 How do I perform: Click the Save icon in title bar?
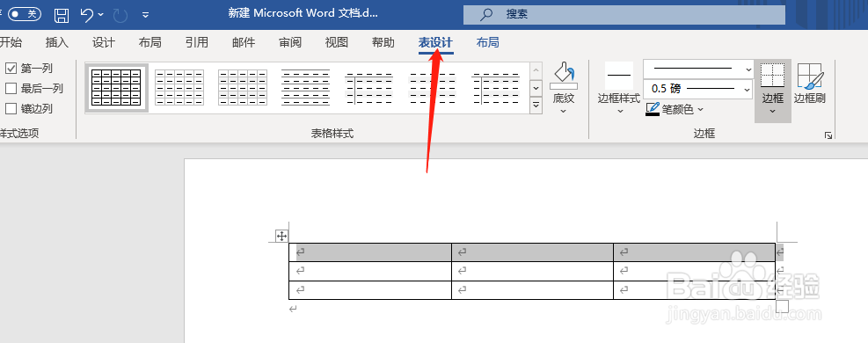62,15
